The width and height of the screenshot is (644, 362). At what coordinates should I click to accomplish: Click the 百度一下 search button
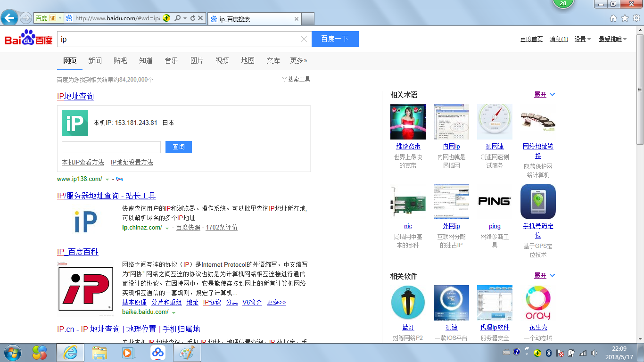pyautogui.click(x=335, y=39)
